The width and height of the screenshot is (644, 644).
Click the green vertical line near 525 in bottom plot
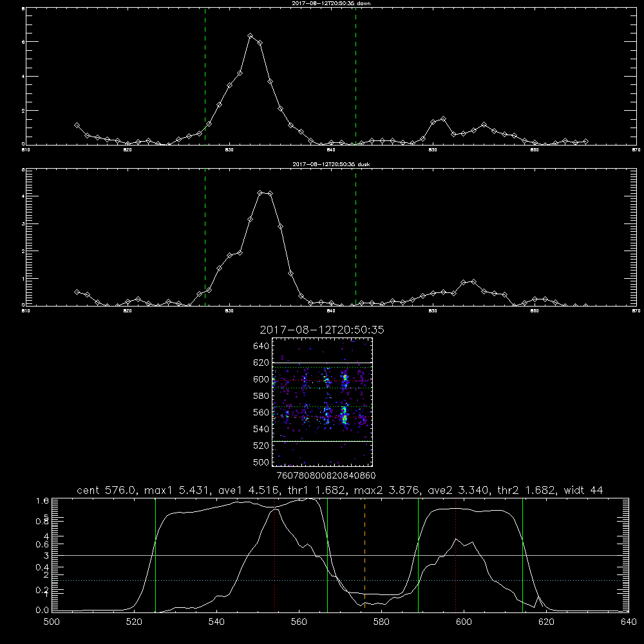155,554
